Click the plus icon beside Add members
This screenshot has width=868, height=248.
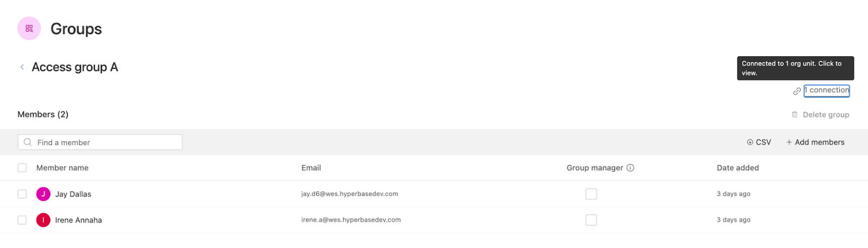(x=789, y=142)
